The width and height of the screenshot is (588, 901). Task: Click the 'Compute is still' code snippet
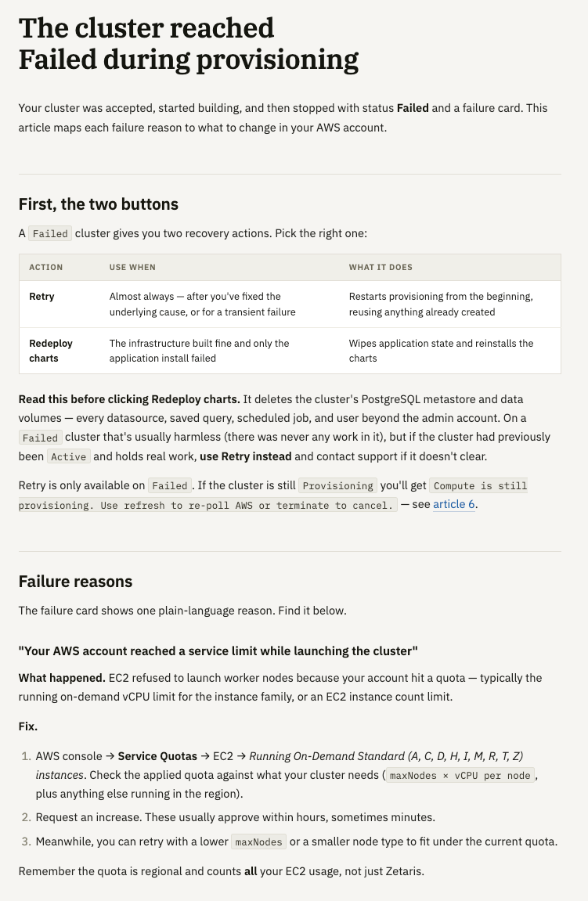click(480, 485)
